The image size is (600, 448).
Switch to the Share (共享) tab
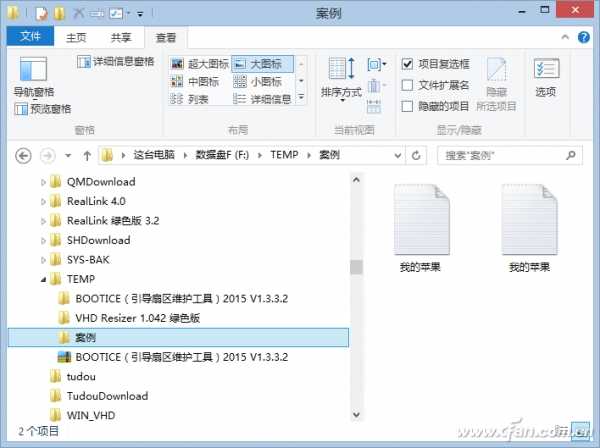tap(121, 37)
